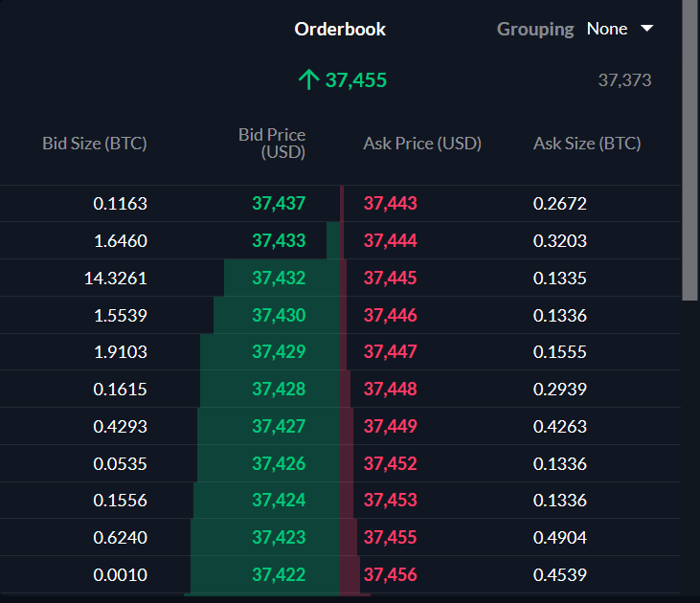Viewport: 700px width, 603px height.
Task: Select bid price 37,437
Action: click(279, 203)
